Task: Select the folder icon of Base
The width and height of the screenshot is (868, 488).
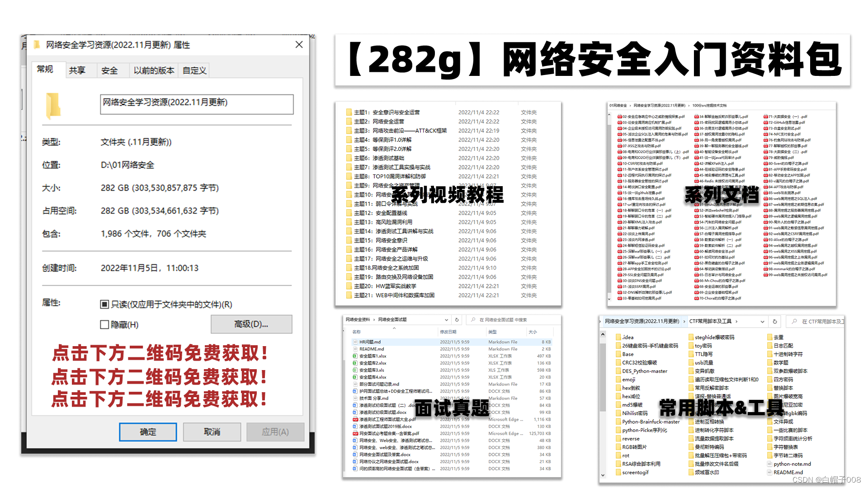Action: [618, 354]
